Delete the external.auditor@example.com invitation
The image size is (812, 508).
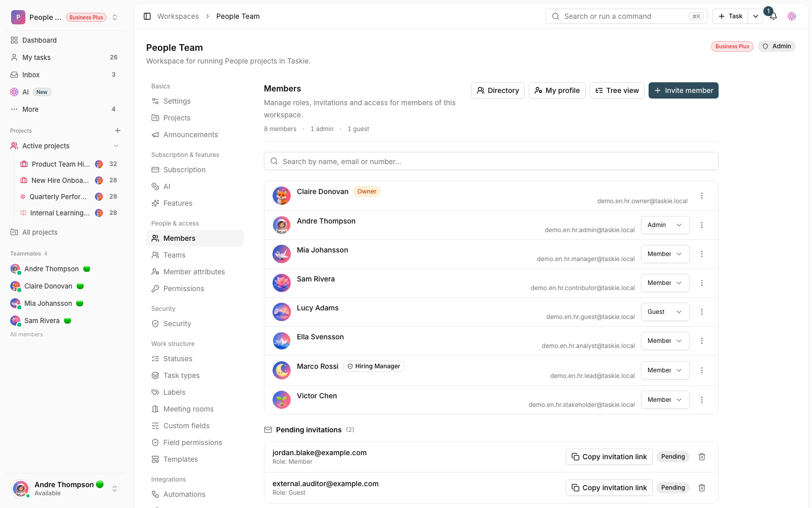tap(702, 488)
